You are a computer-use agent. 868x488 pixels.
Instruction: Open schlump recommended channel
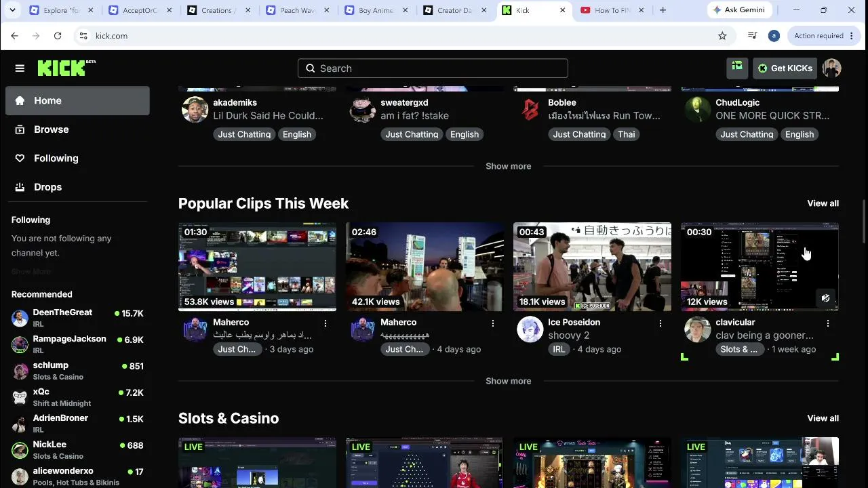tap(77, 371)
